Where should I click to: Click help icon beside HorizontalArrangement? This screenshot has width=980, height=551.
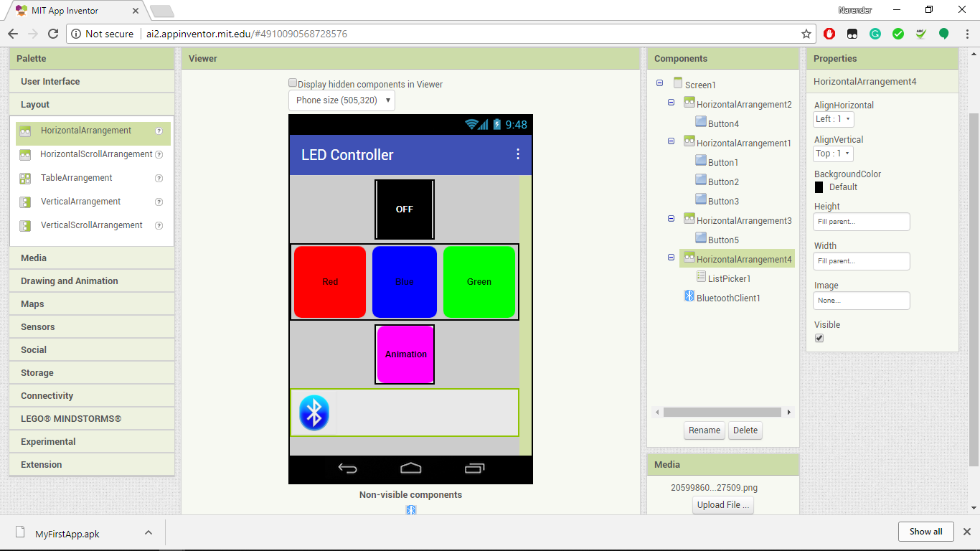tap(159, 131)
